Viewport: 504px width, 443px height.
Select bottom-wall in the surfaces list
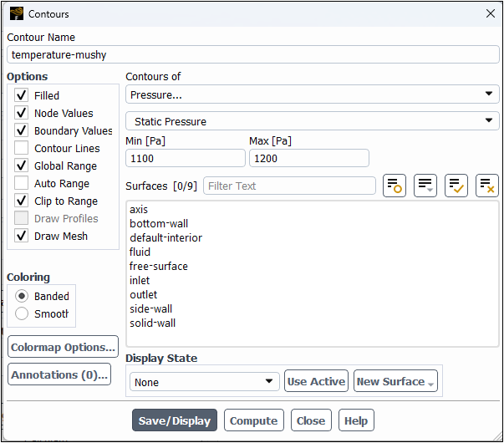click(159, 223)
